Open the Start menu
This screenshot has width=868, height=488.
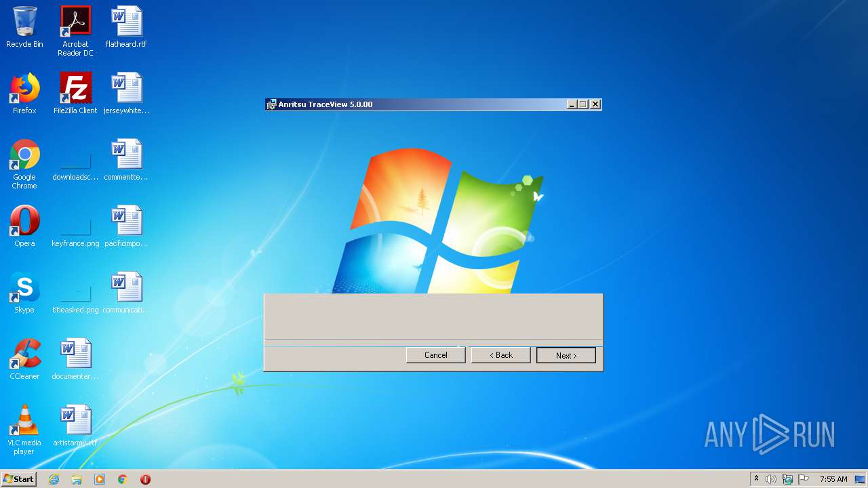coord(19,479)
